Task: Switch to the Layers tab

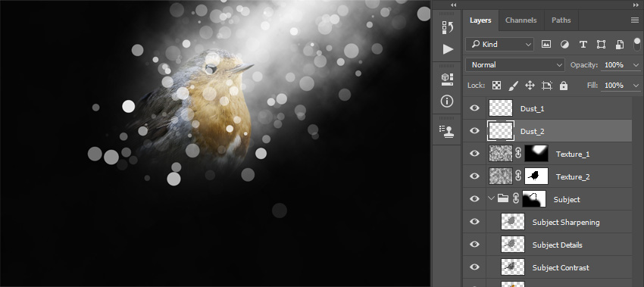Action: [480, 20]
